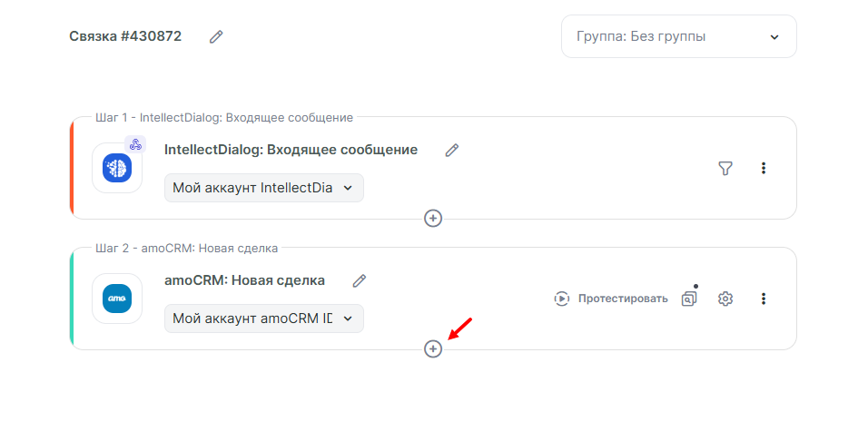Screen dimensions: 868x441
Task: Click the Связка #430872 title text
Action: click(x=125, y=36)
